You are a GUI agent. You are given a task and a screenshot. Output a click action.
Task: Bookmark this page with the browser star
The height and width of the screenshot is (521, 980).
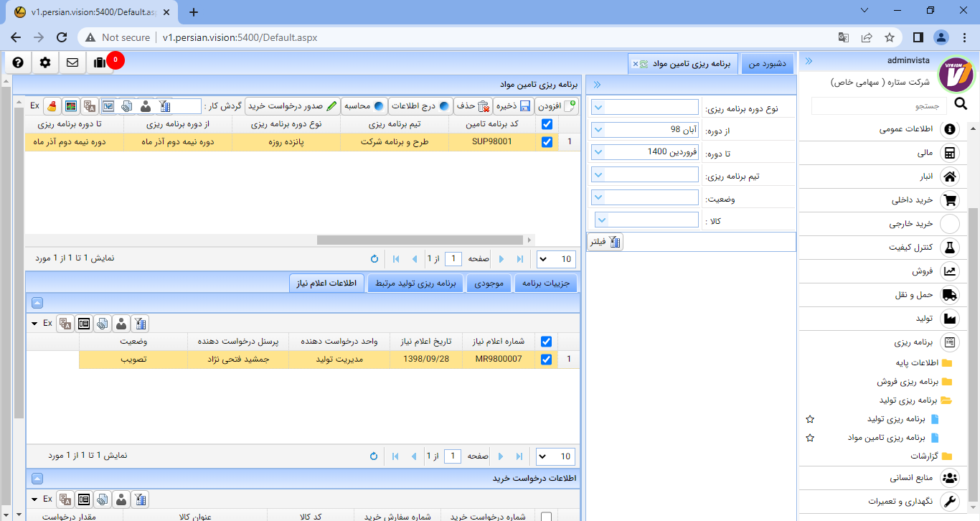890,37
